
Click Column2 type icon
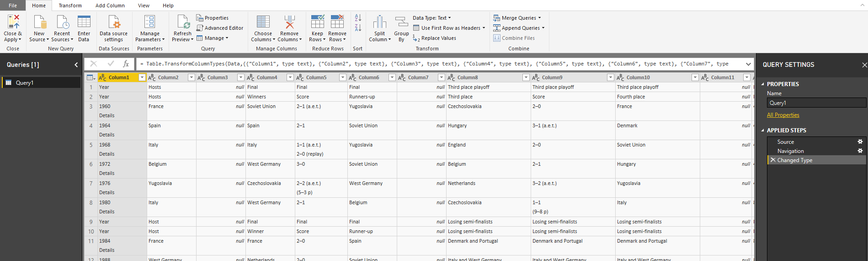pyautogui.click(x=152, y=77)
